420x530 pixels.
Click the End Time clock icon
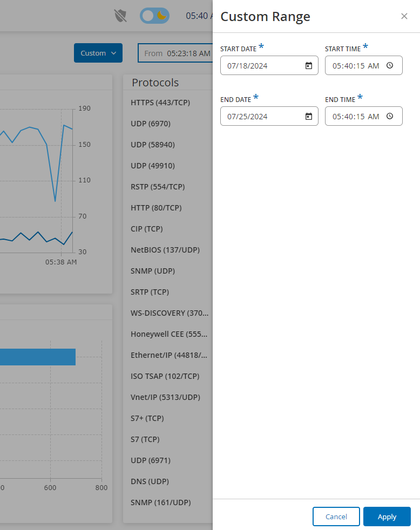[390, 116]
